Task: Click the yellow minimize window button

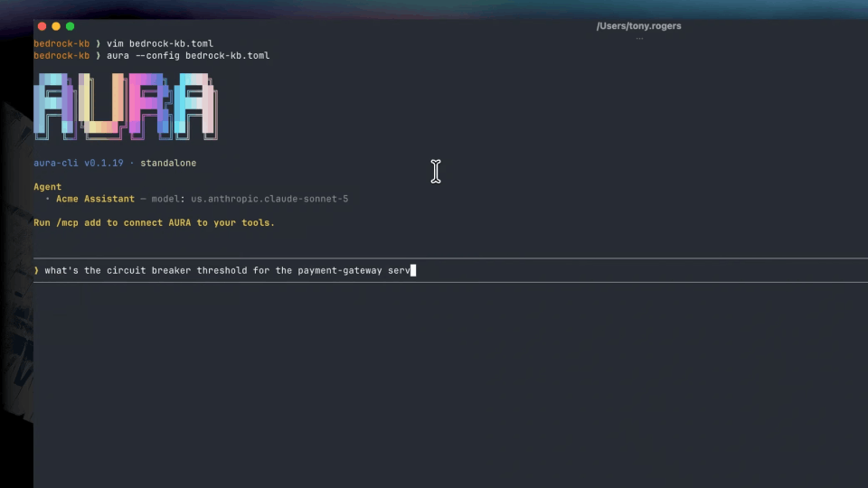Action: [x=56, y=26]
